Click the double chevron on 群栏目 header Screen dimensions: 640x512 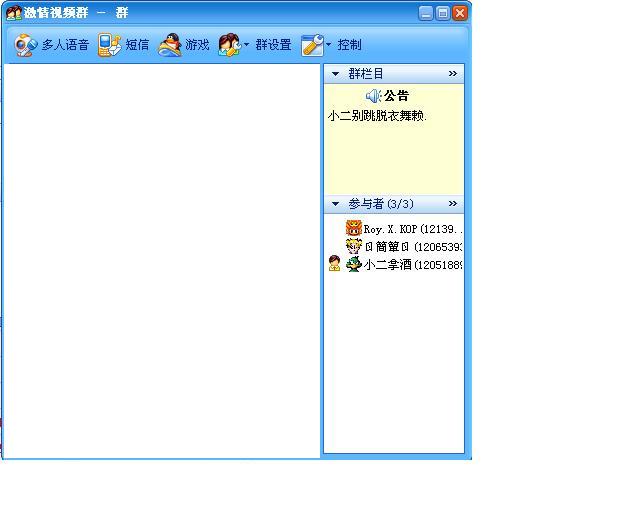[453, 74]
